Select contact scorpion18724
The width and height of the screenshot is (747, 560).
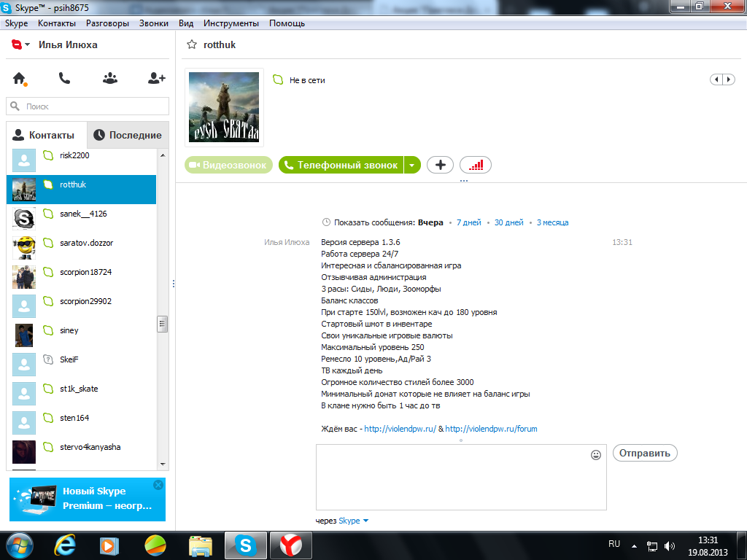coord(82,277)
